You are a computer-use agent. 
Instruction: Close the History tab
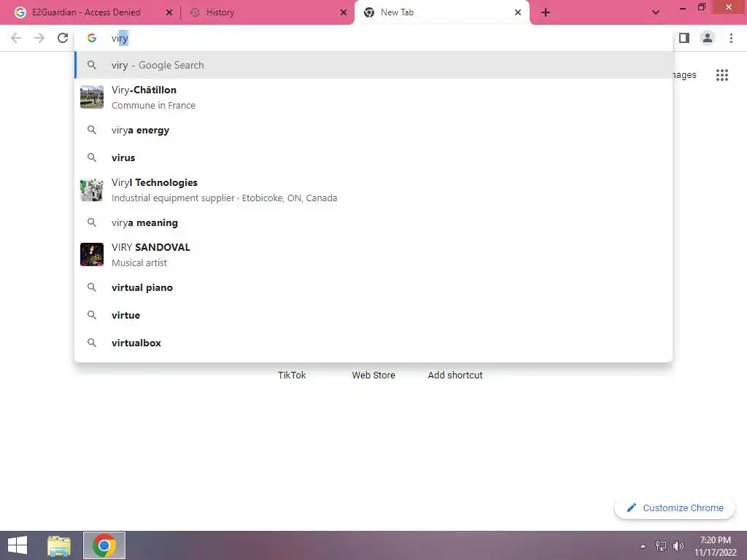[x=344, y=12]
